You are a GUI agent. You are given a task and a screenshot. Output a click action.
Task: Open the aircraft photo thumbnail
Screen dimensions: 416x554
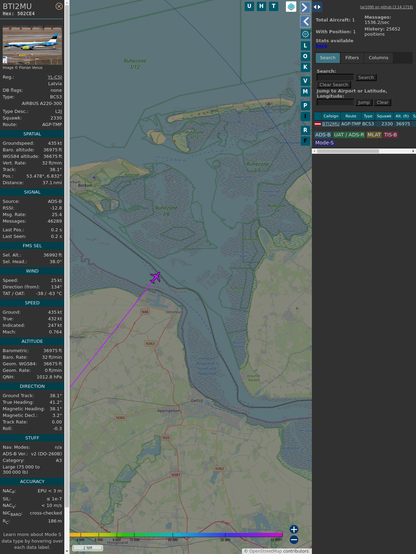point(32,46)
